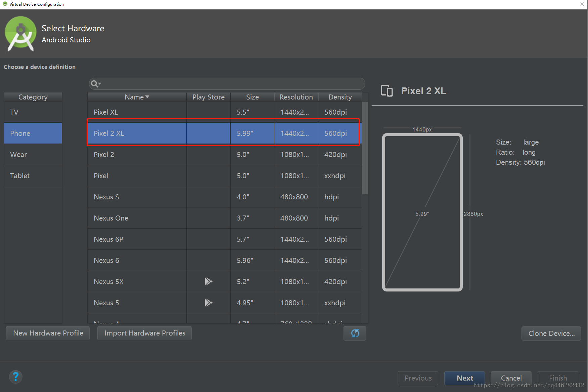Click the New Hardware Profile button
This screenshot has width=588, height=392.
click(48, 333)
